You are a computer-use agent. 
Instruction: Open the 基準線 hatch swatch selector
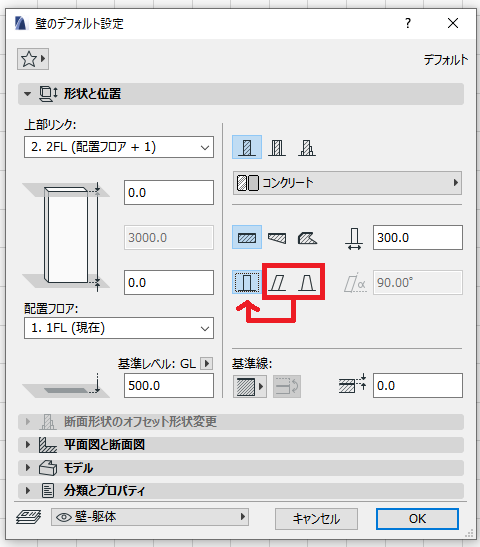click(x=250, y=387)
